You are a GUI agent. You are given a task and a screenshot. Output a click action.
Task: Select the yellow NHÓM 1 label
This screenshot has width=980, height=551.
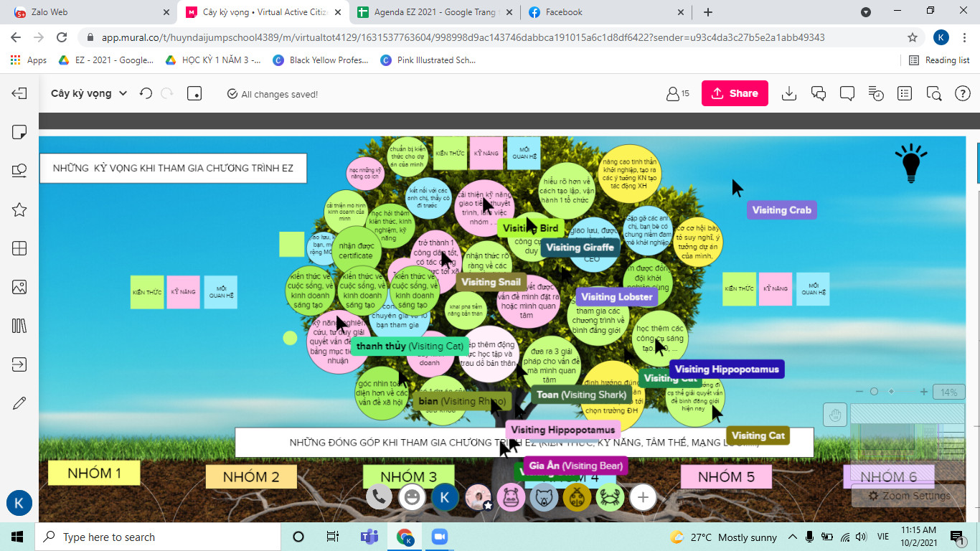click(94, 474)
